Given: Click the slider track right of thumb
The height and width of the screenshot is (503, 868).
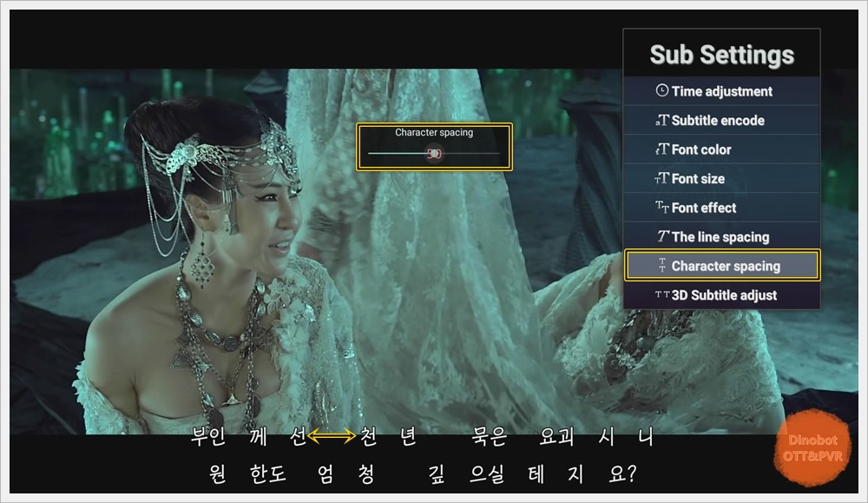Looking at the screenshot, I should [x=471, y=154].
